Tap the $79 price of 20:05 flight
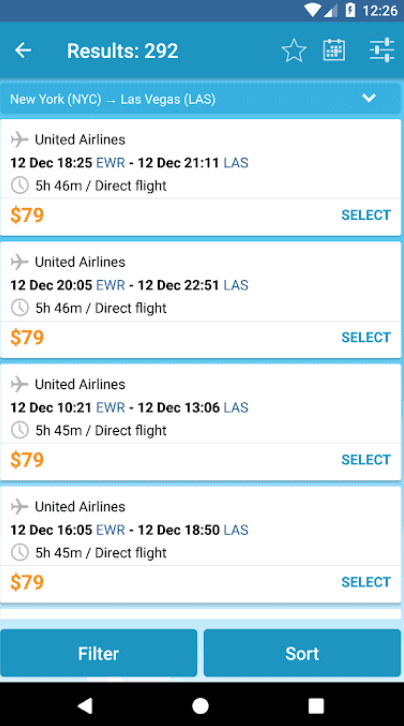 coord(27,337)
